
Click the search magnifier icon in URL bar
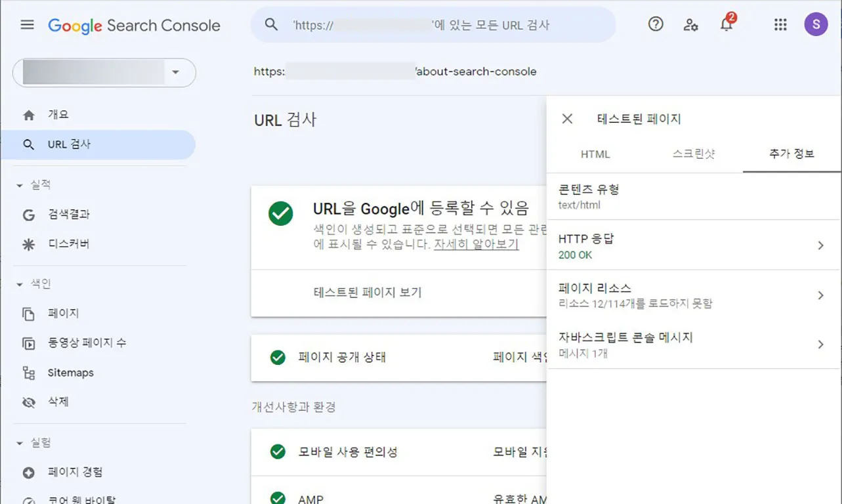(271, 25)
